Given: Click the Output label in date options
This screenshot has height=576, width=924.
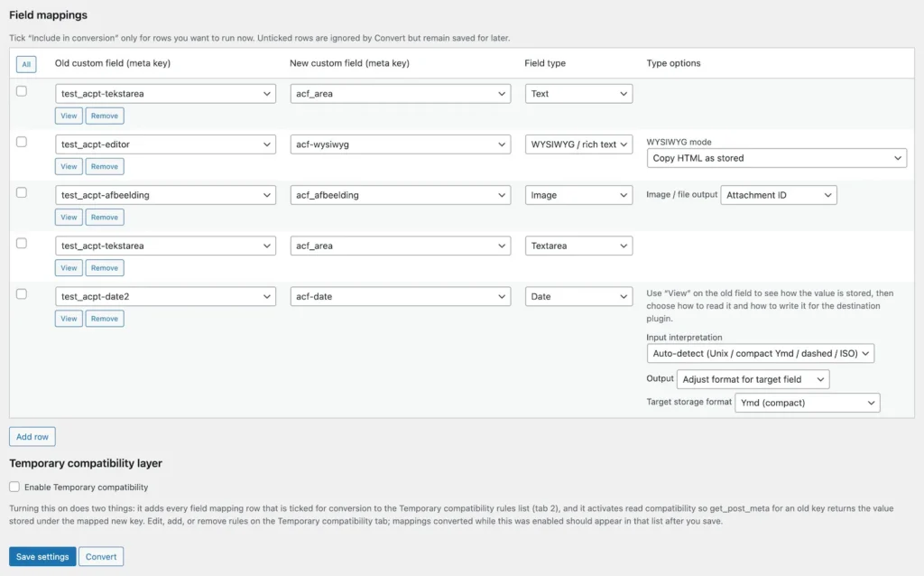Looking at the screenshot, I should (x=660, y=378).
